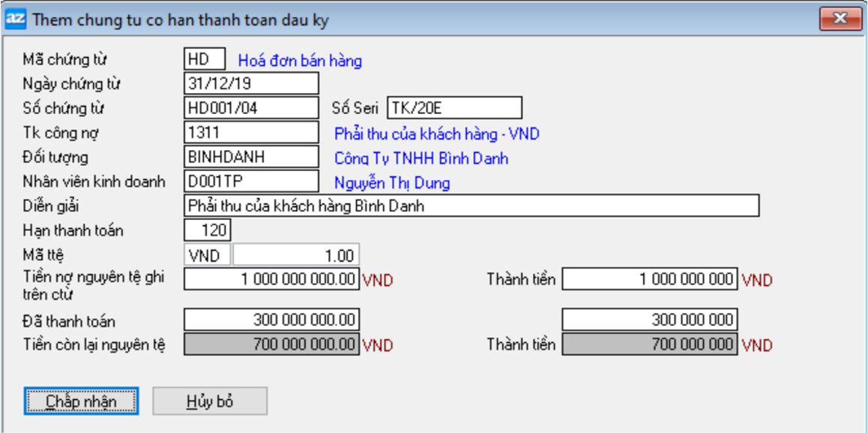
Task: Click the exchange rate field showing 1.00
Action: (x=296, y=254)
